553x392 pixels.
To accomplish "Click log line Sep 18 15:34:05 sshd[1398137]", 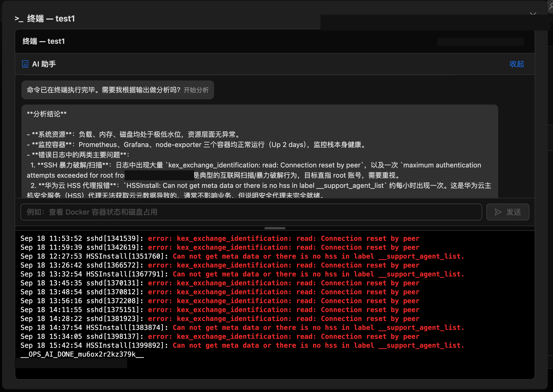I will (220, 336).
